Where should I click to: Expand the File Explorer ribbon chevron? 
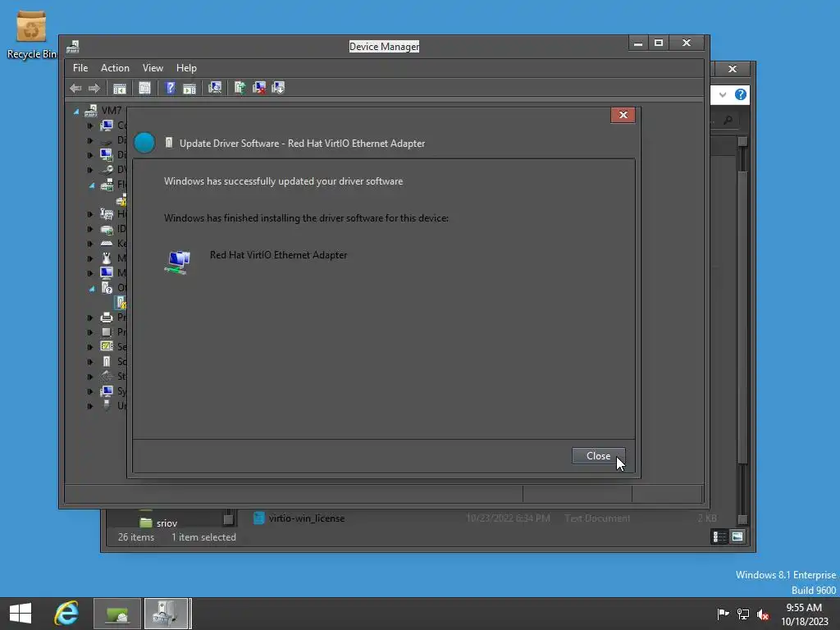[723, 95]
